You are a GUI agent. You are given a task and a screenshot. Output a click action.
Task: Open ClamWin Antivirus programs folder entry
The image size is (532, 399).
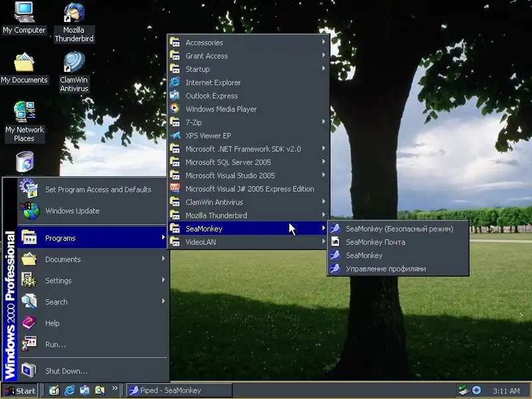248,202
